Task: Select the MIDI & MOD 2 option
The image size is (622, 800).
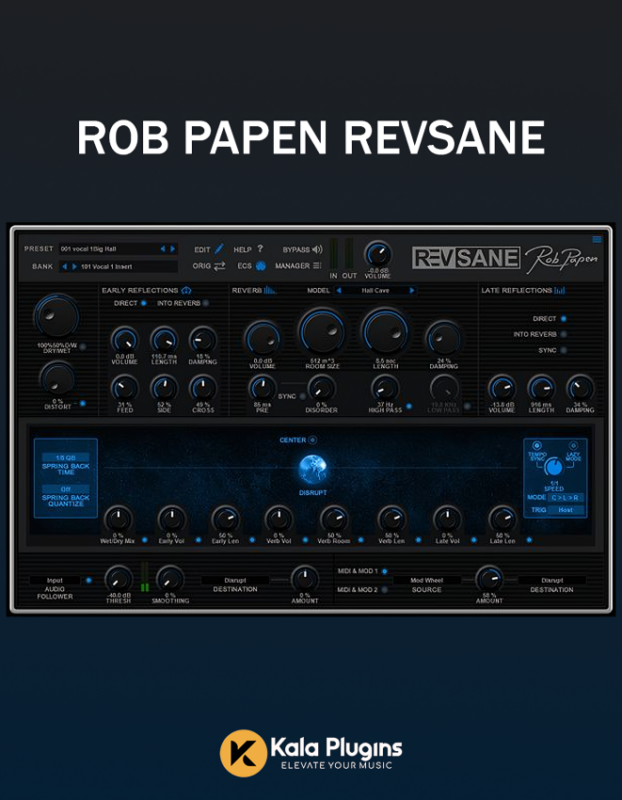Action: pos(386,590)
